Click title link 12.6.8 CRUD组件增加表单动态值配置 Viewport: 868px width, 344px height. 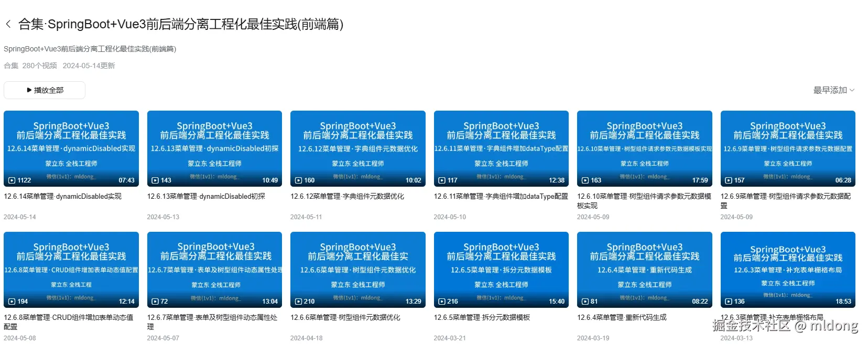click(x=69, y=322)
